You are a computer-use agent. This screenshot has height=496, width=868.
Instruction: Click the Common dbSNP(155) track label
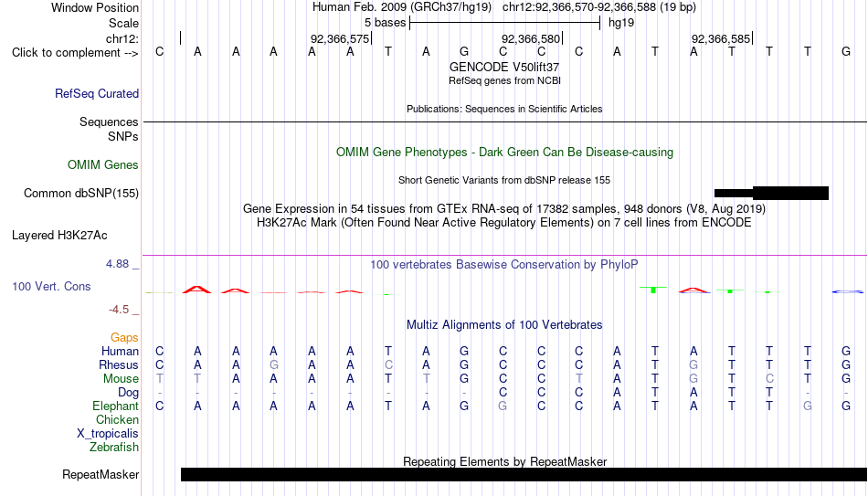pos(81,194)
